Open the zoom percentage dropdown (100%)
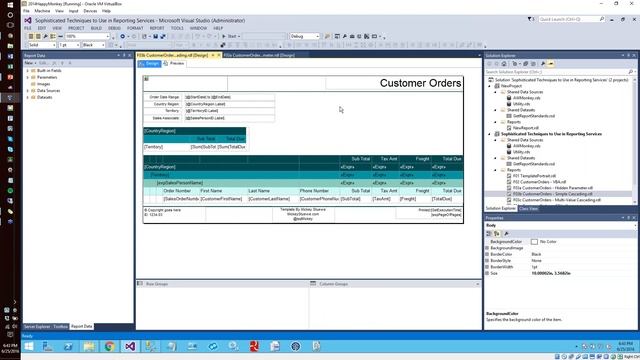This screenshot has height=360, width=640. (108, 36)
